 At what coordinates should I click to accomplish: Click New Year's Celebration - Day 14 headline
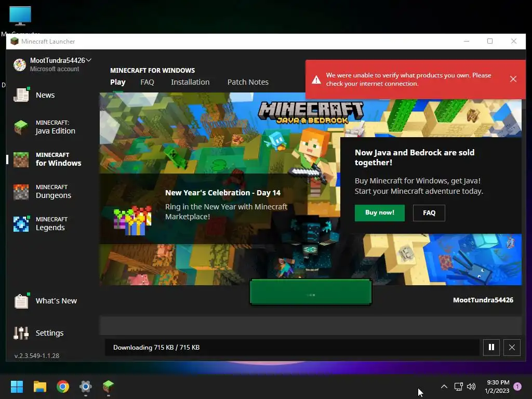point(223,193)
